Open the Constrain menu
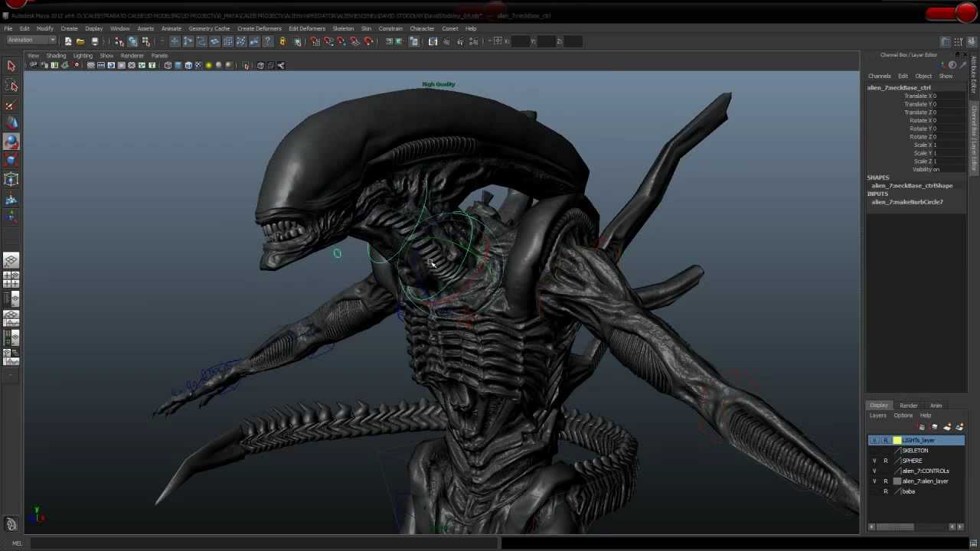 [390, 28]
